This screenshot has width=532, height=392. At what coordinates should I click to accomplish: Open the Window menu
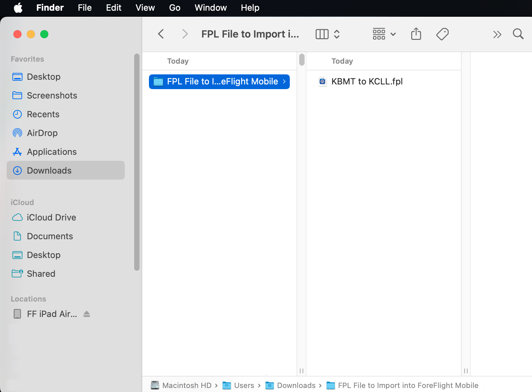point(211,8)
